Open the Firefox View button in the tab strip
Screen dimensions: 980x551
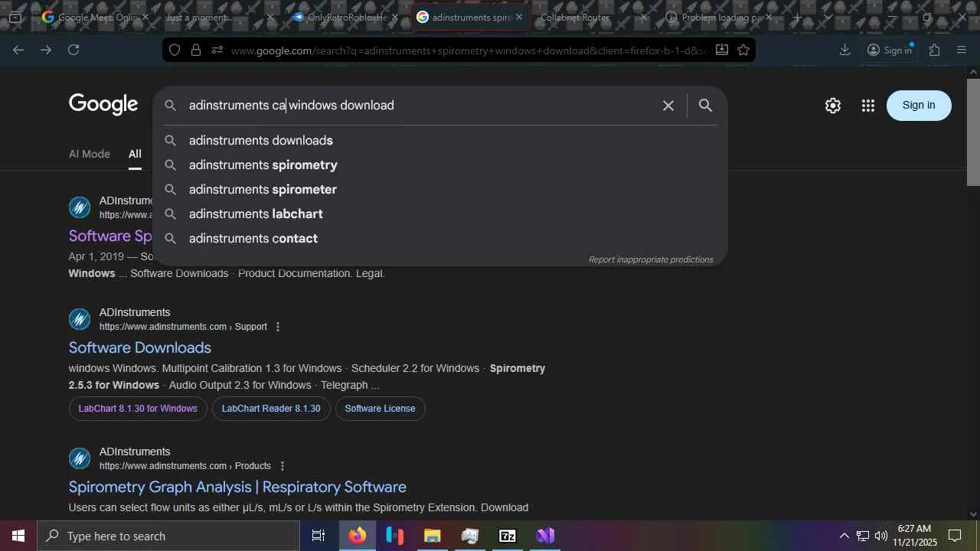coord(15,17)
